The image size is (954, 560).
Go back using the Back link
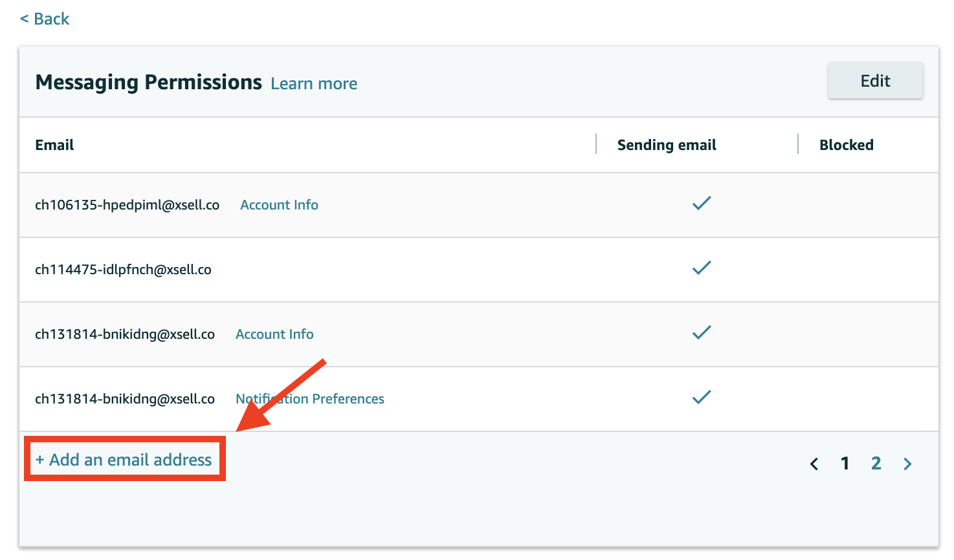(x=45, y=19)
